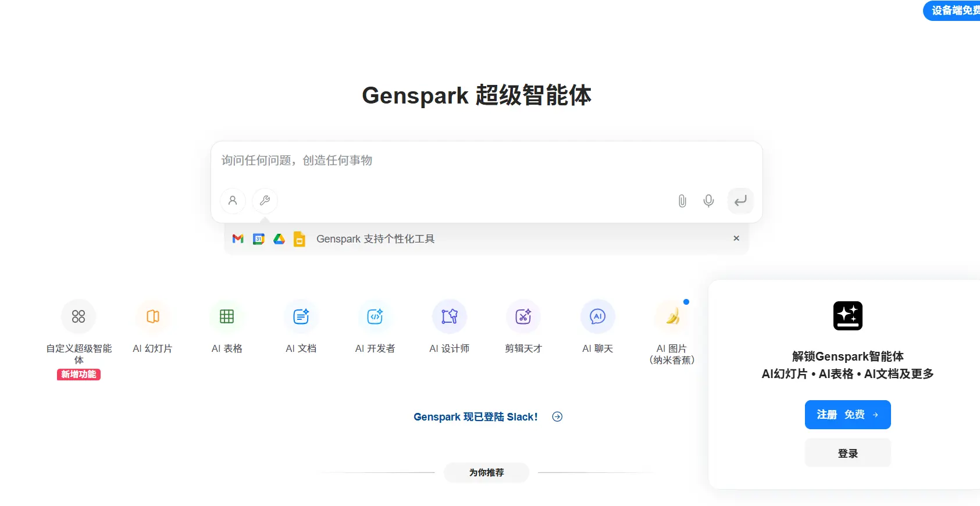Submit the prompt with the enter arrow button
Image resolution: width=980 pixels, height=506 pixels.
(740, 201)
